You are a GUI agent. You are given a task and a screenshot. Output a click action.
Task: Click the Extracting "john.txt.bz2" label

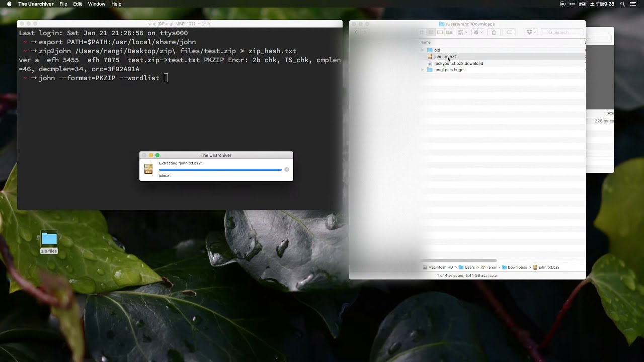click(x=181, y=163)
